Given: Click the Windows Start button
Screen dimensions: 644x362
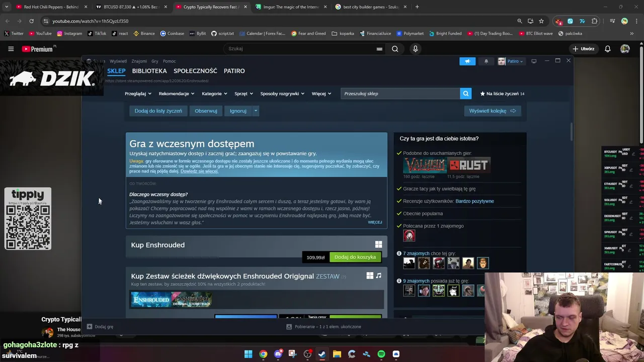Looking at the screenshot, I should coord(248,354).
